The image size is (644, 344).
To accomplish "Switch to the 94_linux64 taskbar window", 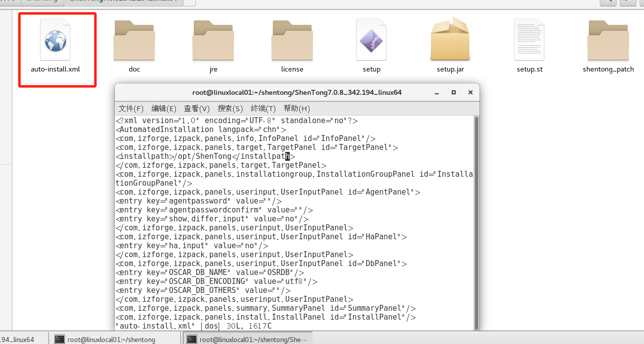I will (x=24, y=340).
